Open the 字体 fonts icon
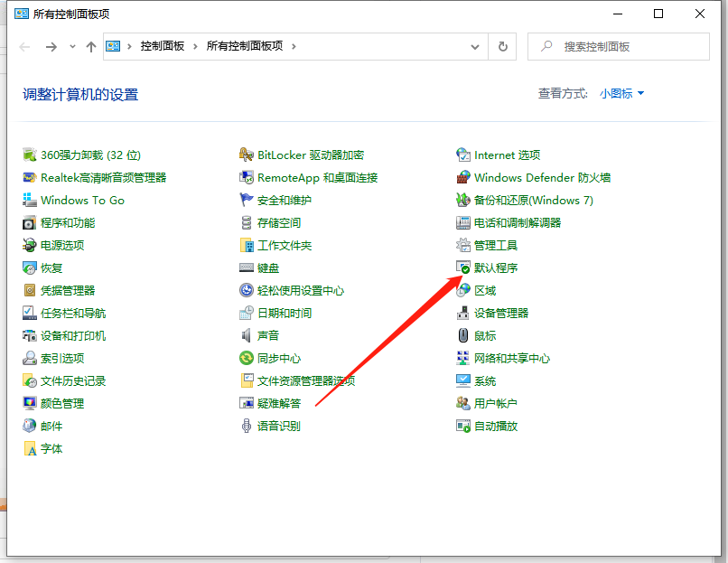Image resolution: width=728 pixels, height=563 pixels. click(x=30, y=449)
